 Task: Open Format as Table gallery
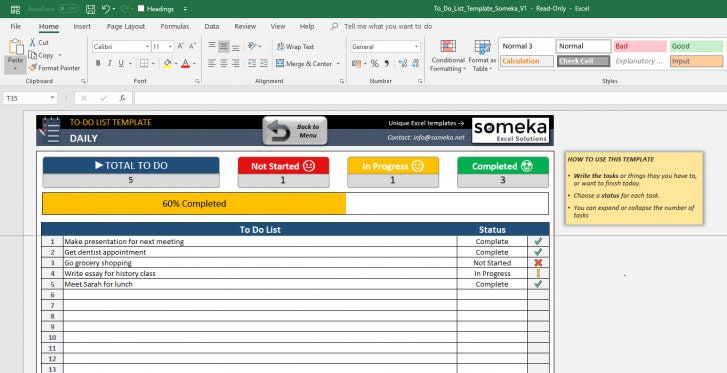[482, 56]
